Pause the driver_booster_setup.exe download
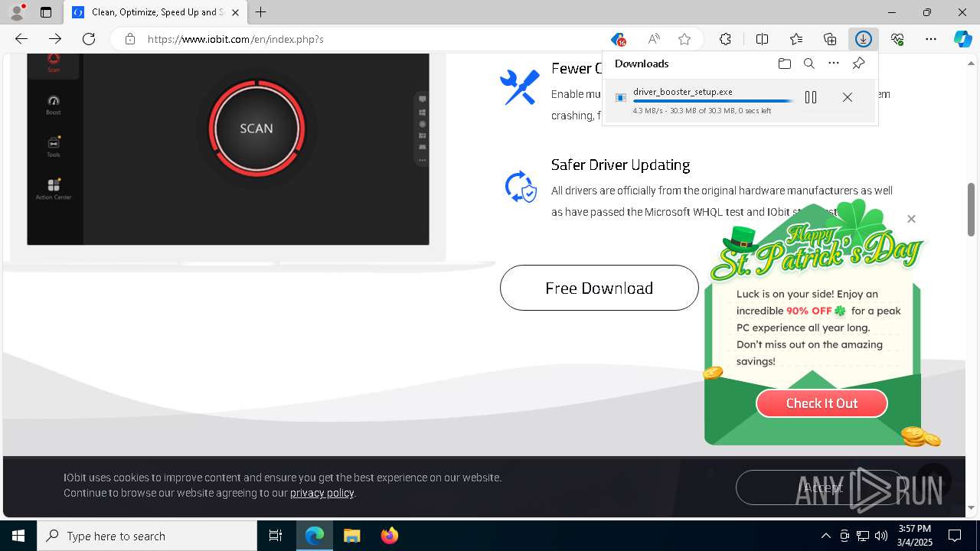980x551 pixels. coord(811,97)
